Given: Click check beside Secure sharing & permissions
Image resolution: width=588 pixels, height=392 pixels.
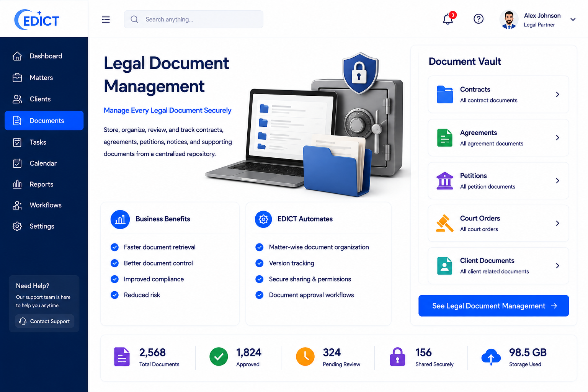Looking at the screenshot, I should pyautogui.click(x=260, y=279).
